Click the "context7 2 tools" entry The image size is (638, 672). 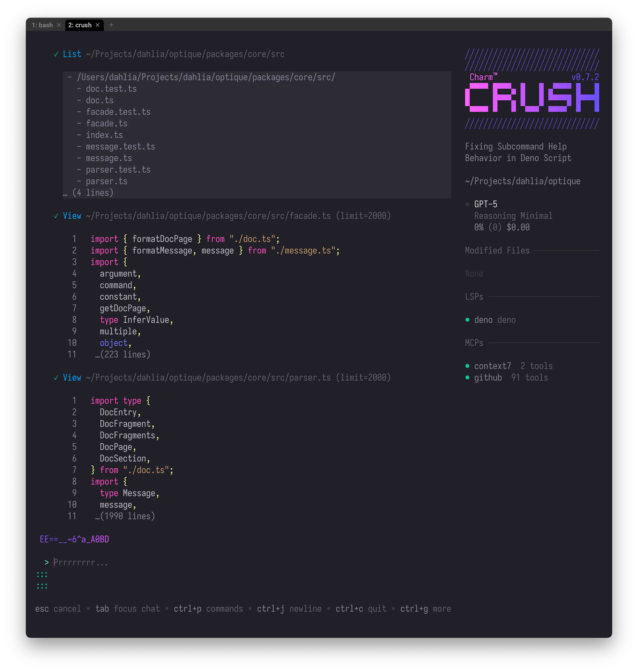[x=513, y=366]
